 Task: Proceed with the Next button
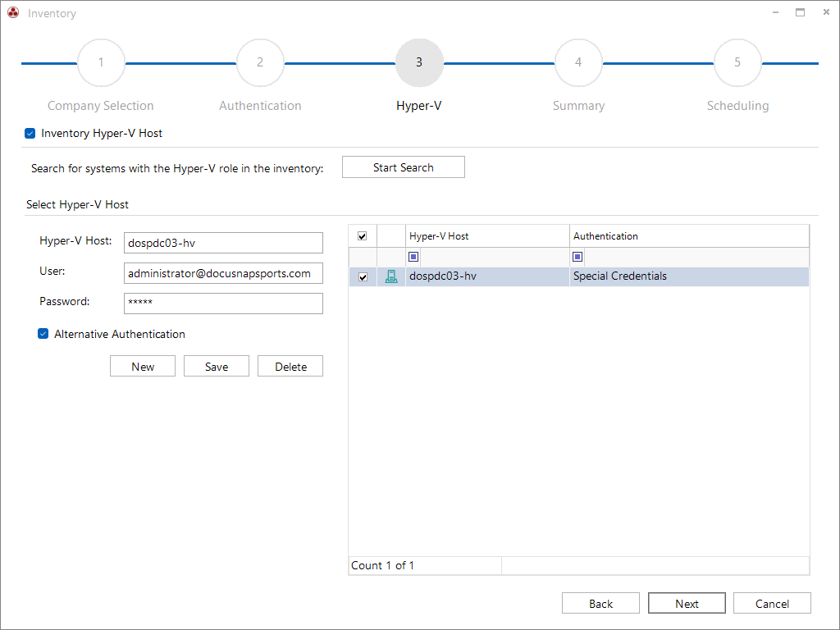(687, 603)
